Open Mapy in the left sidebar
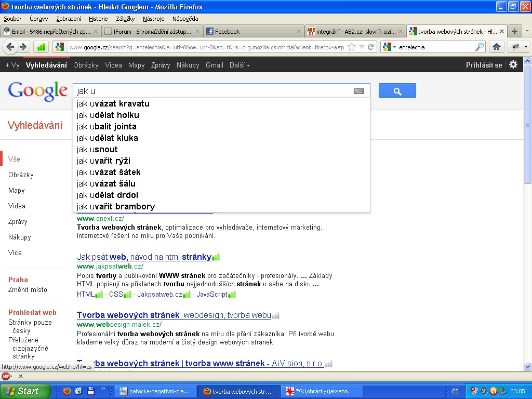The height and width of the screenshot is (399, 532). [17, 190]
